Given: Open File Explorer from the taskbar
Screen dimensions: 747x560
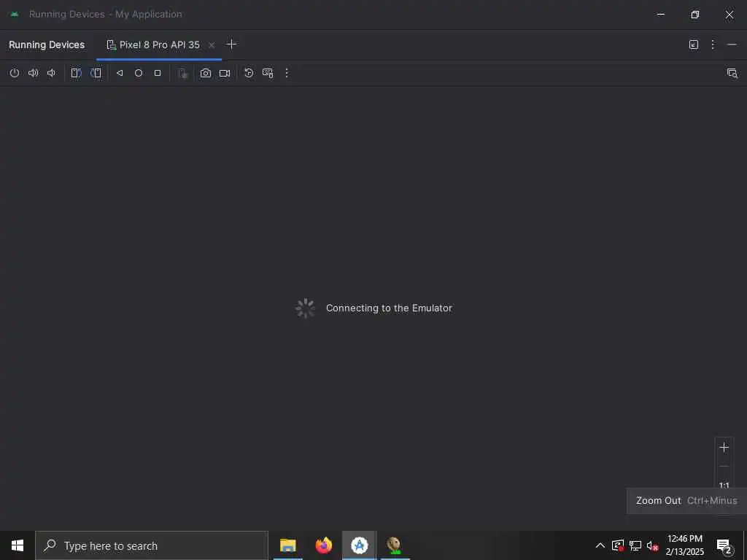Looking at the screenshot, I should 287,545.
